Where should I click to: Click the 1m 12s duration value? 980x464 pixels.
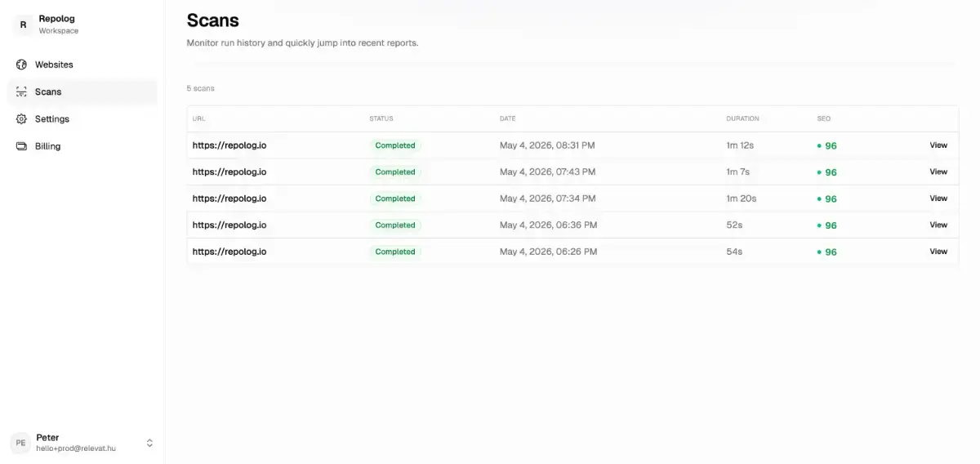(740, 145)
